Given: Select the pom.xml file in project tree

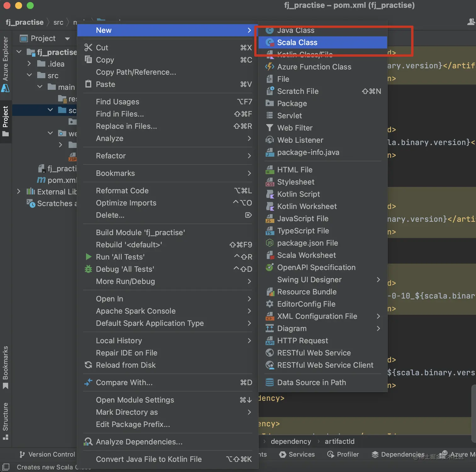Looking at the screenshot, I should coord(57,180).
